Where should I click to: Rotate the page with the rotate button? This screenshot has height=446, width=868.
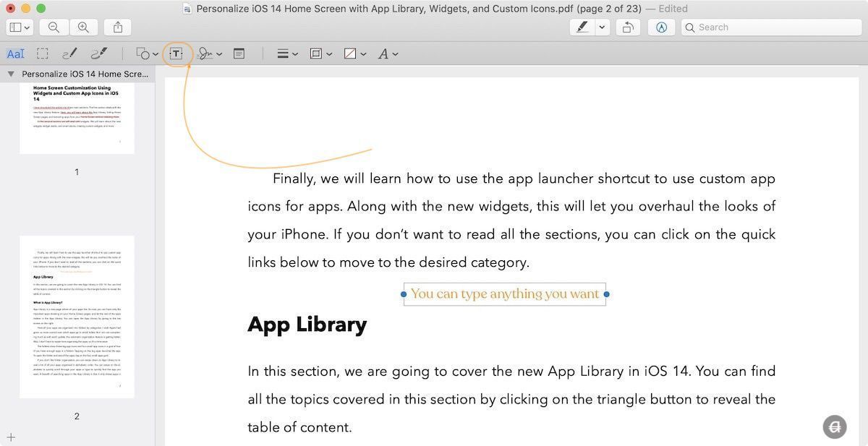coord(629,27)
